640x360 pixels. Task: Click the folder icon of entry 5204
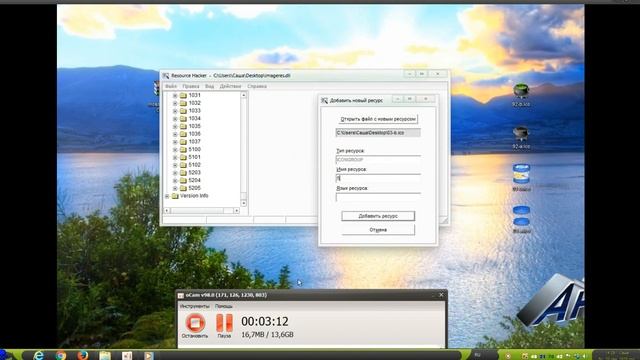[183, 180]
